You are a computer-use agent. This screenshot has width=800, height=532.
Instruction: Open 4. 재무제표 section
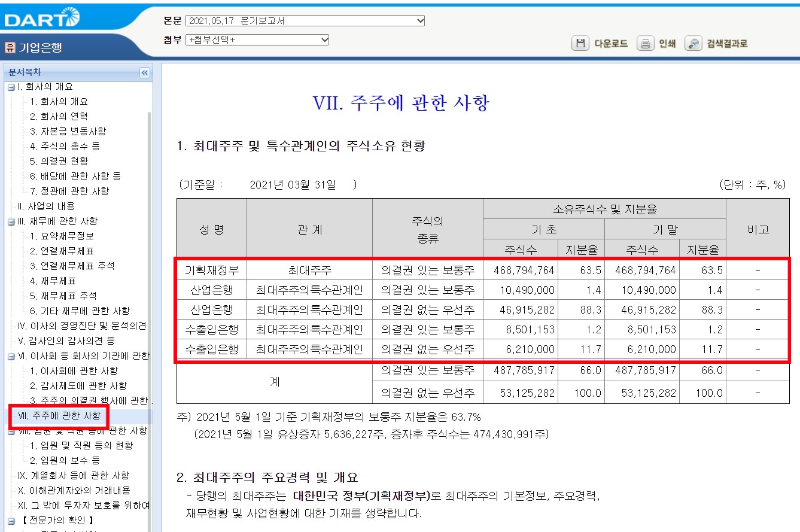(53, 281)
